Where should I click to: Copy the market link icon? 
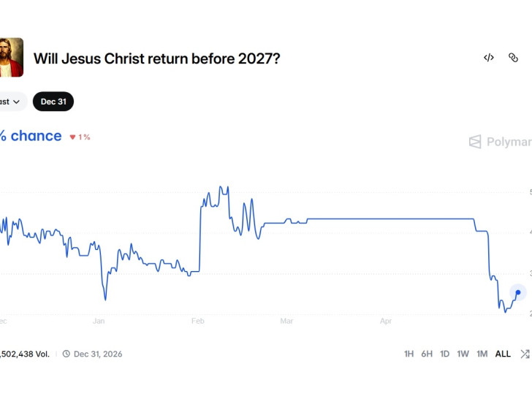(x=513, y=58)
